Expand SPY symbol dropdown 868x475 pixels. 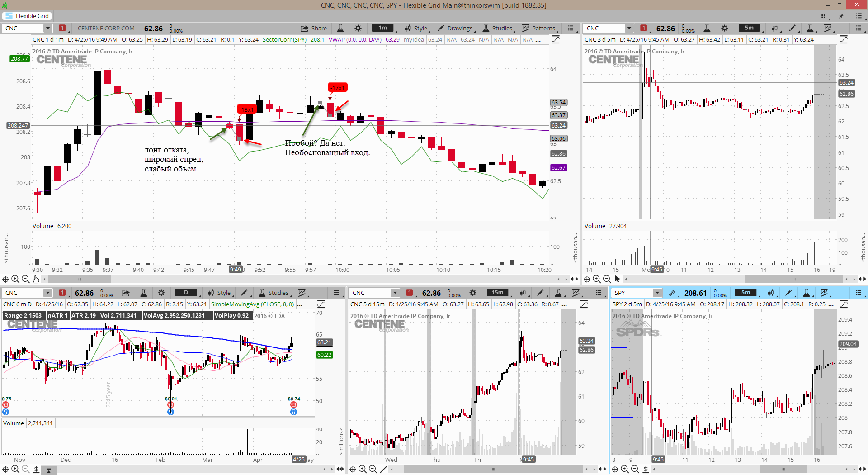coord(657,293)
